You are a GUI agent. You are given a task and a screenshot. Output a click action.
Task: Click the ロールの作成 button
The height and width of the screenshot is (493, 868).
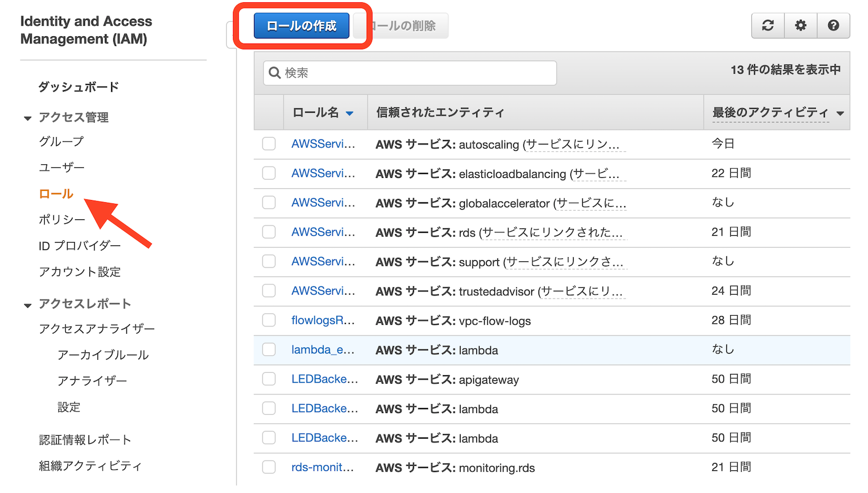pyautogui.click(x=301, y=25)
